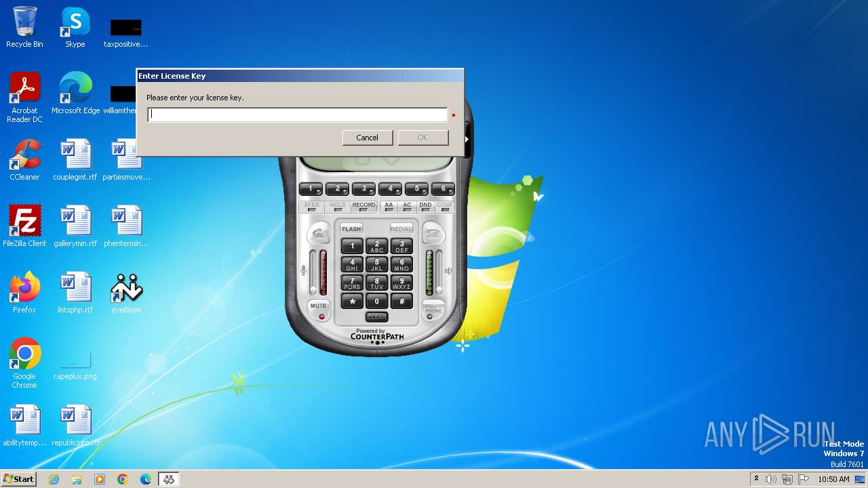Cancel the Enter License Key dialog
The image size is (868, 488).
(x=367, y=138)
